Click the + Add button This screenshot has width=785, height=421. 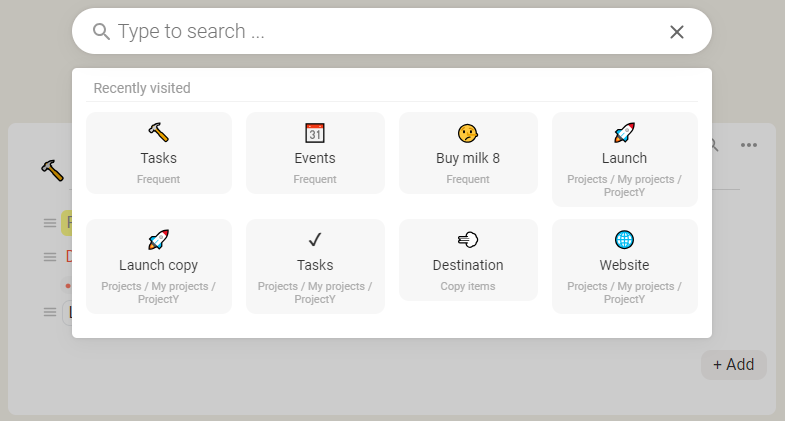tap(733, 364)
